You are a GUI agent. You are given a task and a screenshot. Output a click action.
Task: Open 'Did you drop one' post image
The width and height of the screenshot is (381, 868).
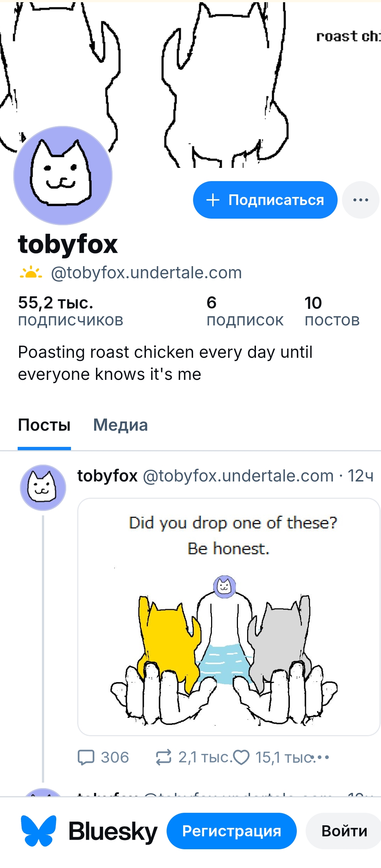[x=228, y=617]
